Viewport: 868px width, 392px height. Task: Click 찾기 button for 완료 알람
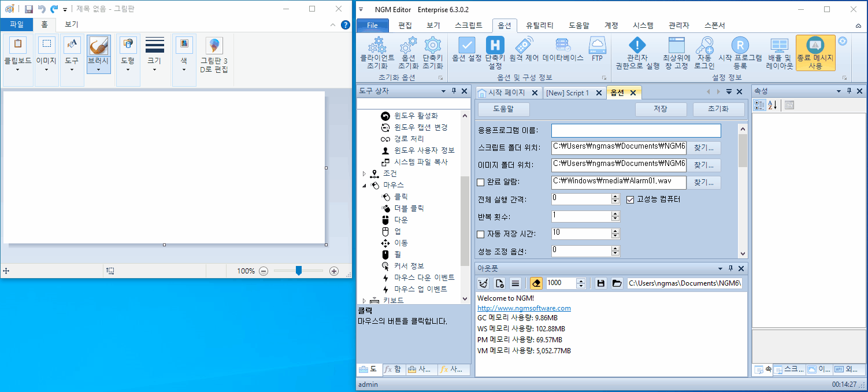704,183
